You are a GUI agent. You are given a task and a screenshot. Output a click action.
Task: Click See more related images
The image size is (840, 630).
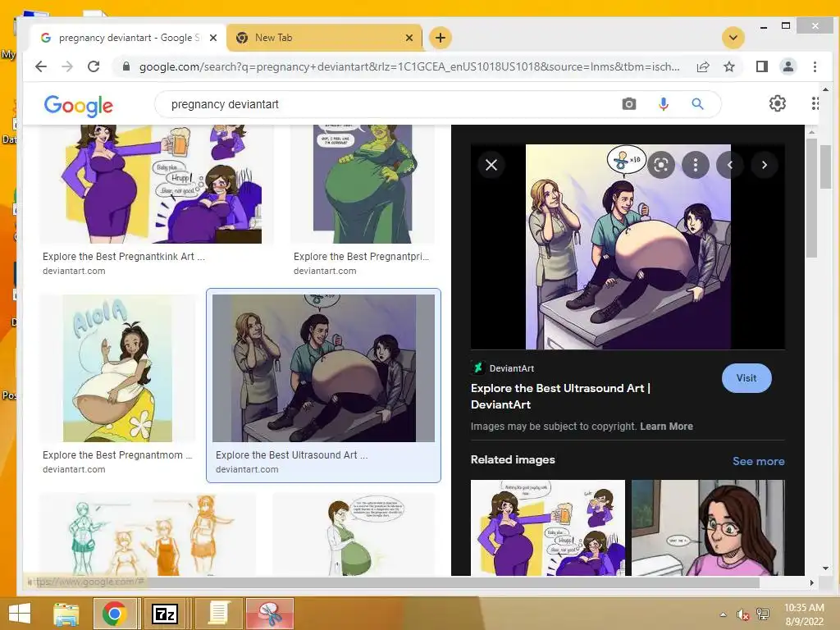point(758,461)
